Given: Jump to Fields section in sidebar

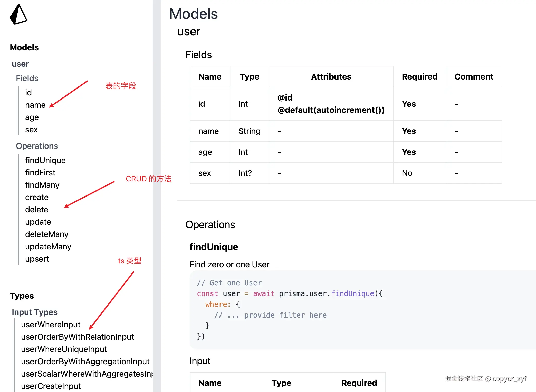Looking at the screenshot, I should [27, 78].
